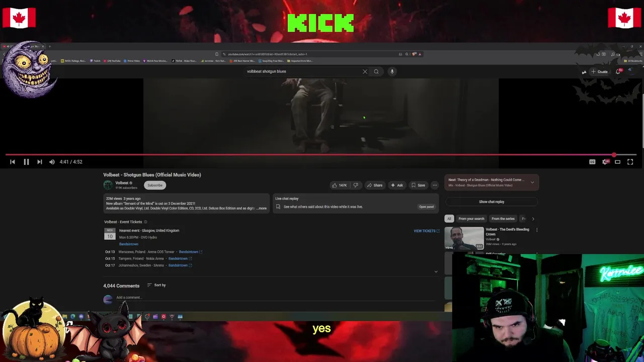The width and height of the screenshot is (644, 362).
Task: Open the Ask AI button
Action: click(x=397, y=185)
